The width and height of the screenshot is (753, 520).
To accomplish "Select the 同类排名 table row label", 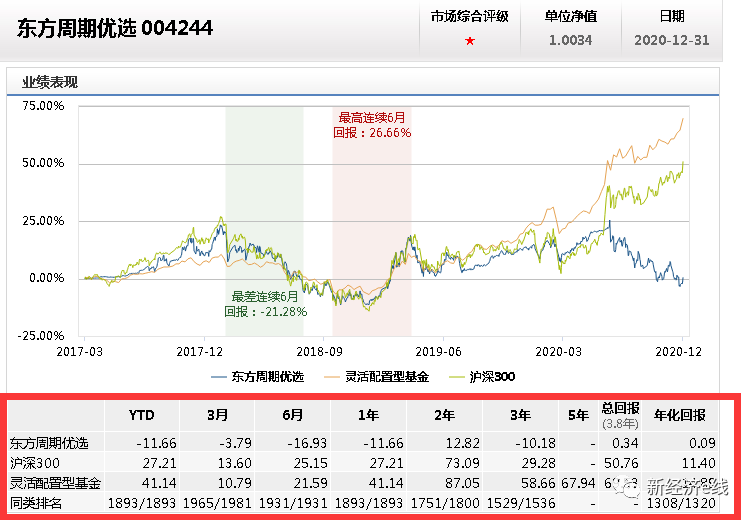I will [x=36, y=503].
